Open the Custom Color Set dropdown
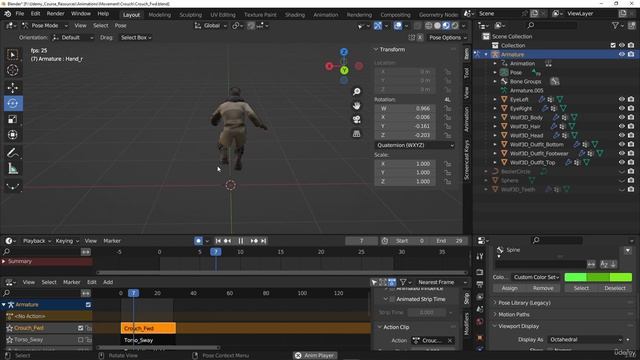The height and width of the screenshot is (360, 640). tap(536, 277)
